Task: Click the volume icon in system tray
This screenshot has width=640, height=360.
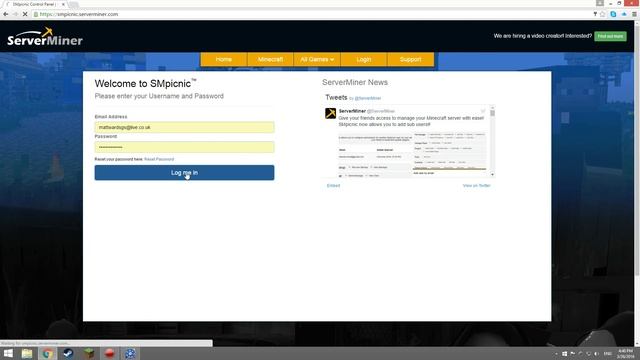Action: (x=596, y=354)
